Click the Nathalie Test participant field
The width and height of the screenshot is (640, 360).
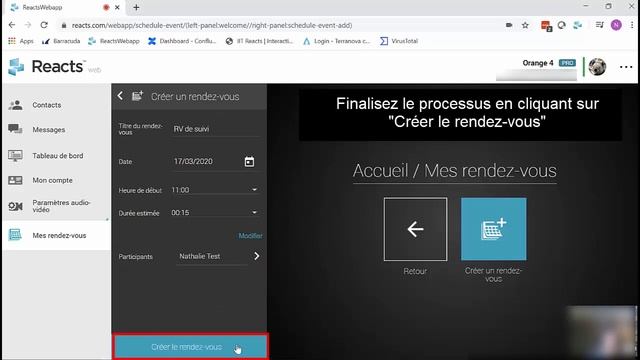pyautogui.click(x=211, y=256)
